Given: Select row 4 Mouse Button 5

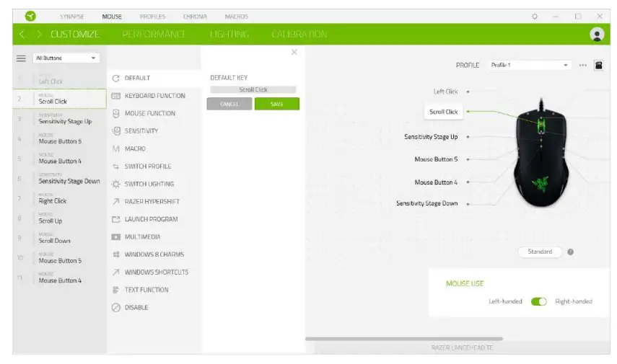Looking at the screenshot, I should tap(60, 139).
